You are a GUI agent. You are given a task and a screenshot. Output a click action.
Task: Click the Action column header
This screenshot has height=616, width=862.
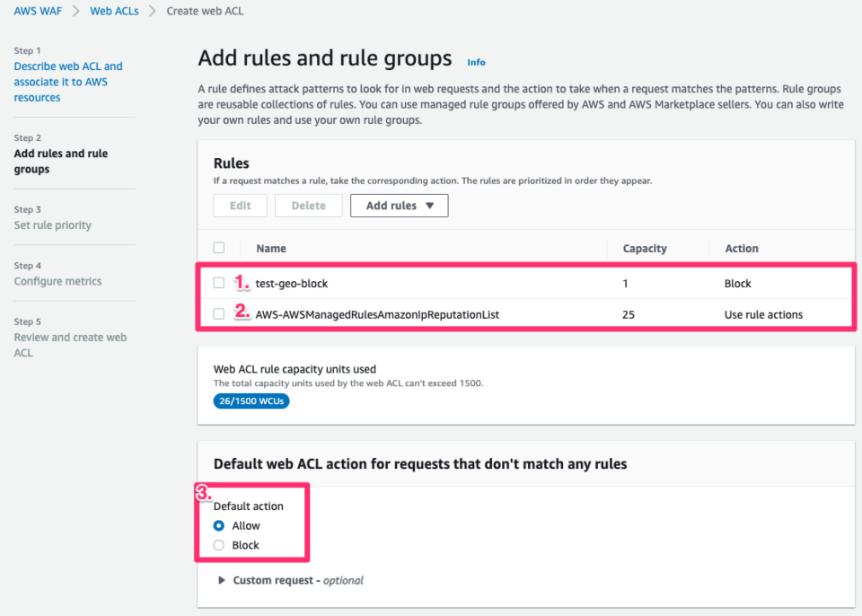coord(741,249)
